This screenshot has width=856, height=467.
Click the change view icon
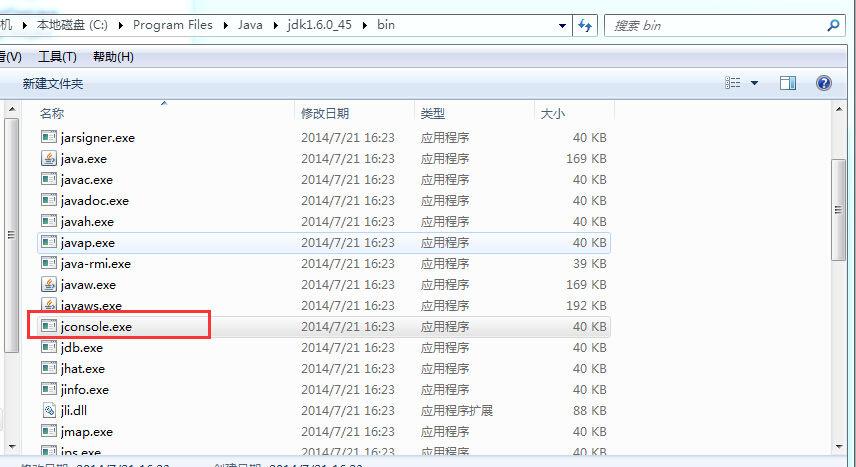733,83
